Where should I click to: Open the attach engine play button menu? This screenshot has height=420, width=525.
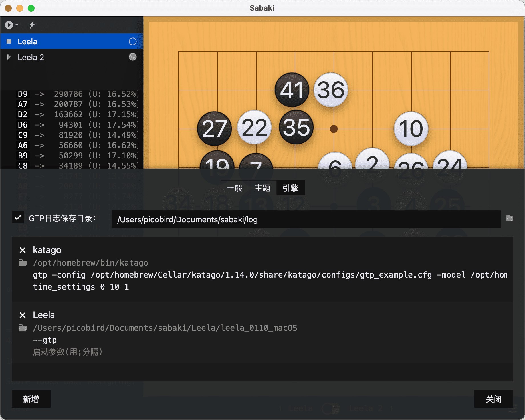click(12, 25)
